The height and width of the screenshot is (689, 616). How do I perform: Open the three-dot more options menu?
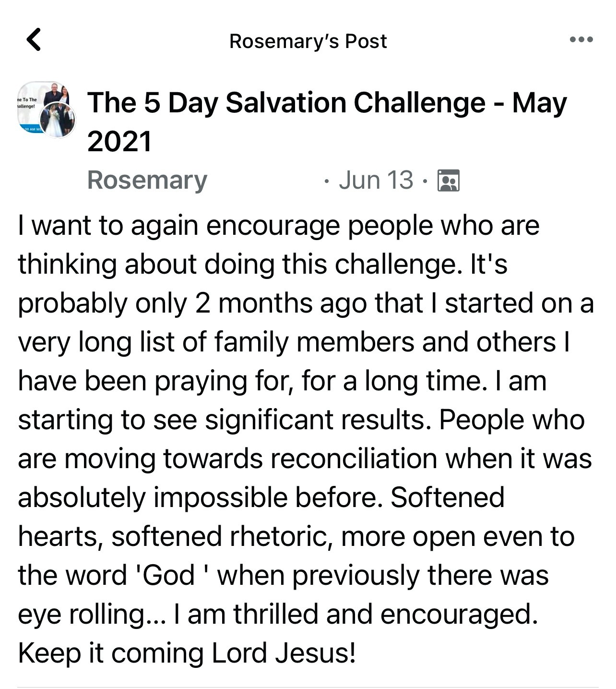[x=581, y=40]
